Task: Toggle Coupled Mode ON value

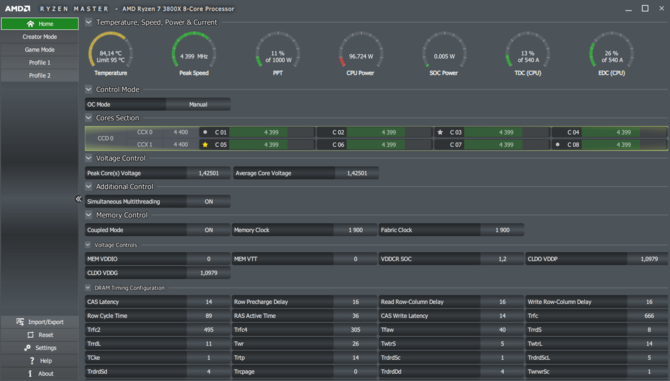Action: click(209, 230)
